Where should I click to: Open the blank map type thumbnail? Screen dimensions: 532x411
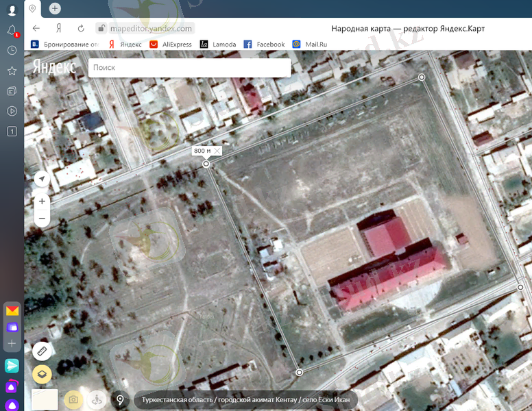pos(45,399)
